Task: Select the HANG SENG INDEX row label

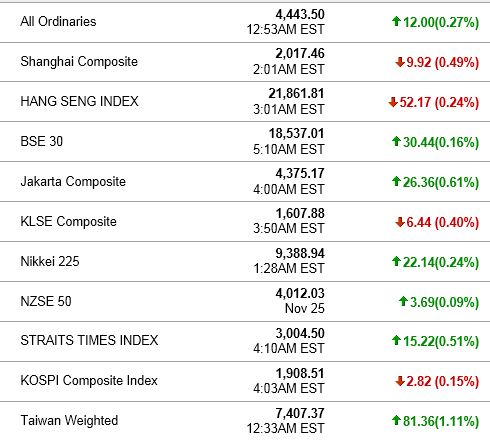Action: click(79, 101)
